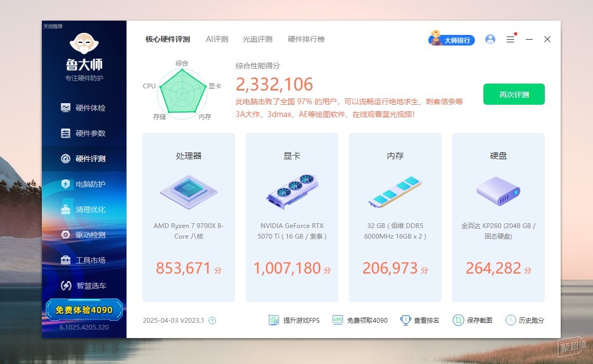
Task: Close the 鲁大师 window
Action: tap(547, 39)
